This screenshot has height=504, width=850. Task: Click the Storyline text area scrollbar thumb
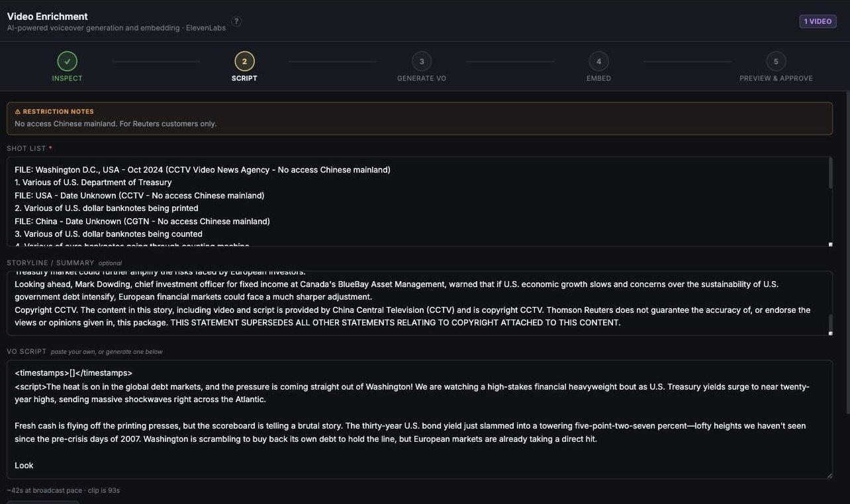click(x=830, y=322)
